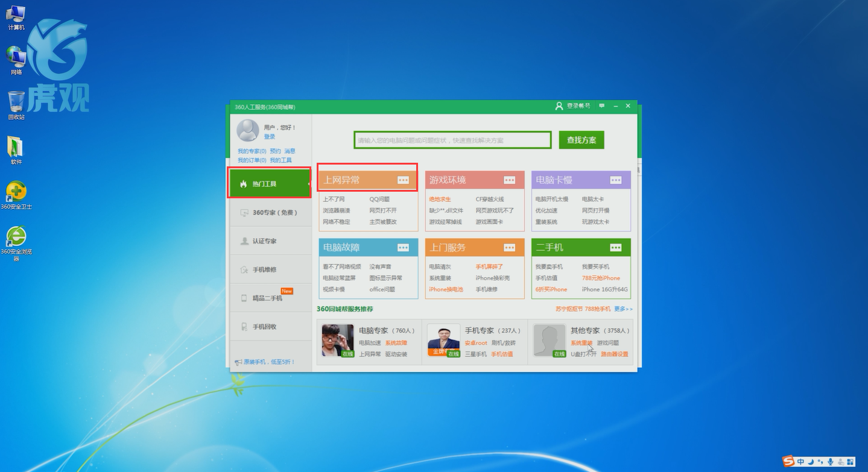Image resolution: width=868 pixels, height=472 pixels.
Task: Click the orange 安卓root link
Action: tap(475, 343)
